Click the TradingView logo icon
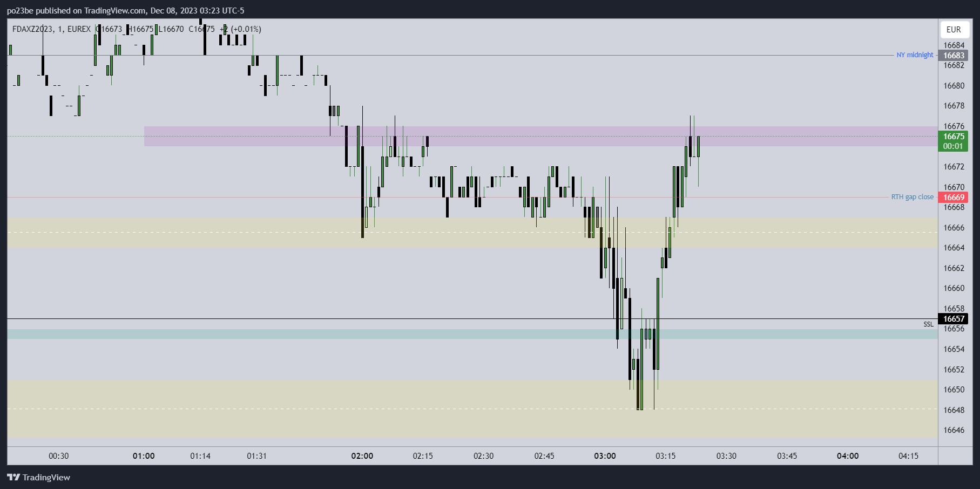Image resolution: width=980 pixels, height=489 pixels. 13,477
